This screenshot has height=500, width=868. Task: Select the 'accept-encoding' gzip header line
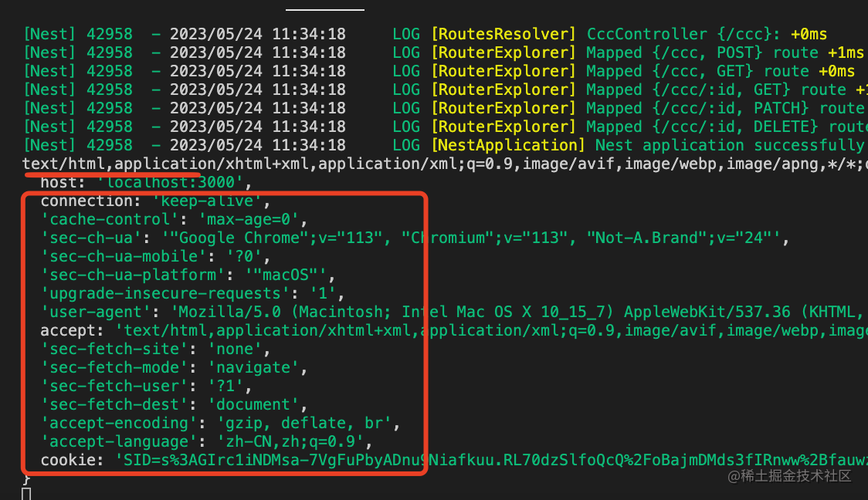click(x=220, y=423)
